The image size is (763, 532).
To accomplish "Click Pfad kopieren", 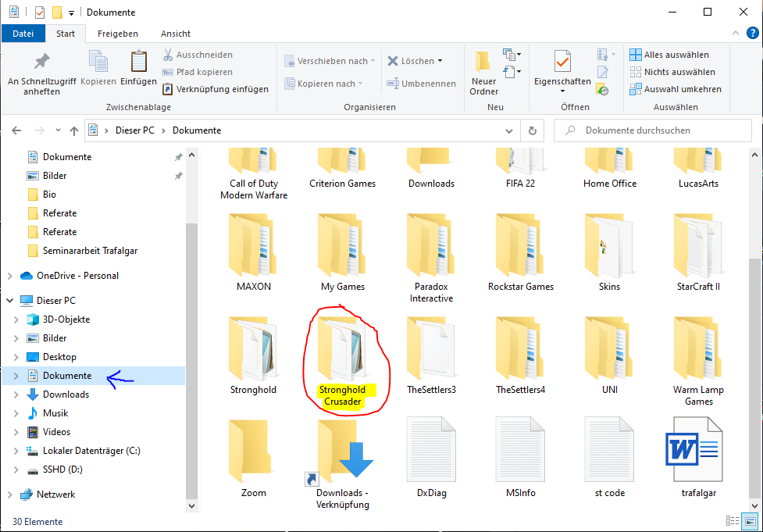I will pyautogui.click(x=198, y=72).
